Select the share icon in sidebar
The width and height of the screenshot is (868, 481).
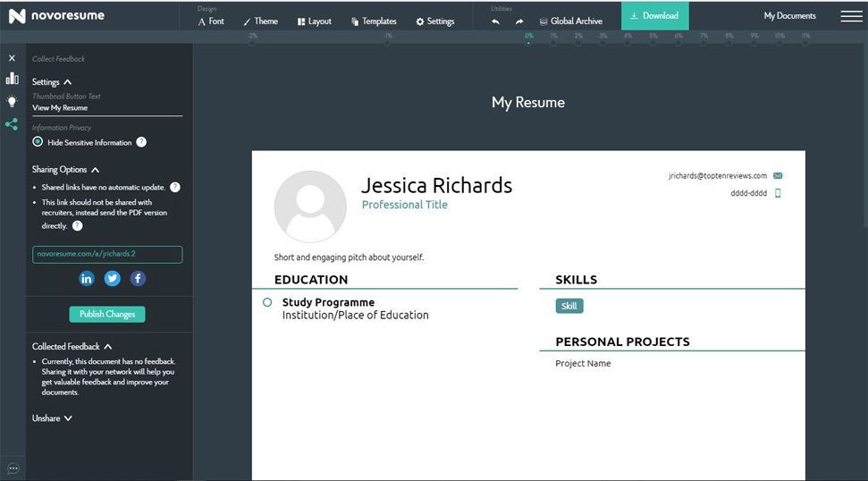(x=12, y=124)
